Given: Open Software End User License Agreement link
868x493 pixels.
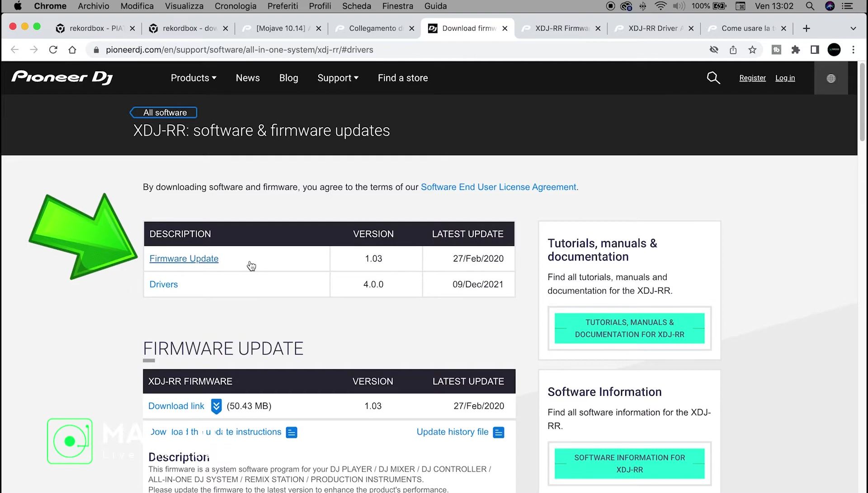Looking at the screenshot, I should pyautogui.click(x=499, y=187).
